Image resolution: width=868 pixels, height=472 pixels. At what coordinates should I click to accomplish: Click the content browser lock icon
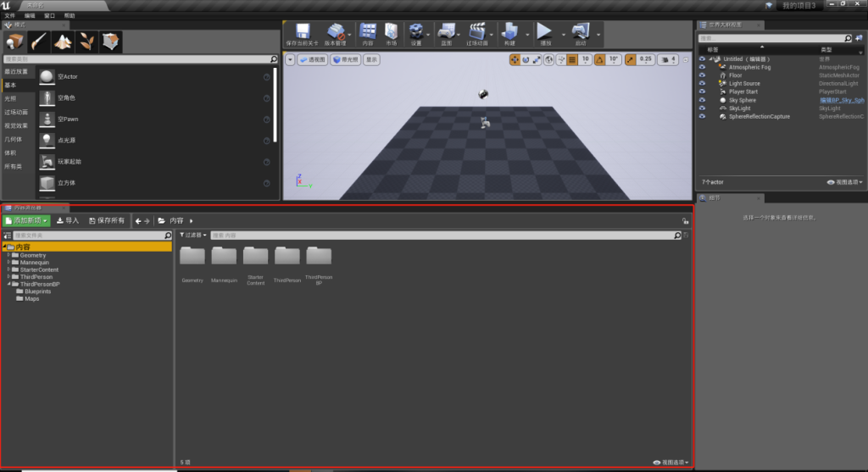pos(685,221)
